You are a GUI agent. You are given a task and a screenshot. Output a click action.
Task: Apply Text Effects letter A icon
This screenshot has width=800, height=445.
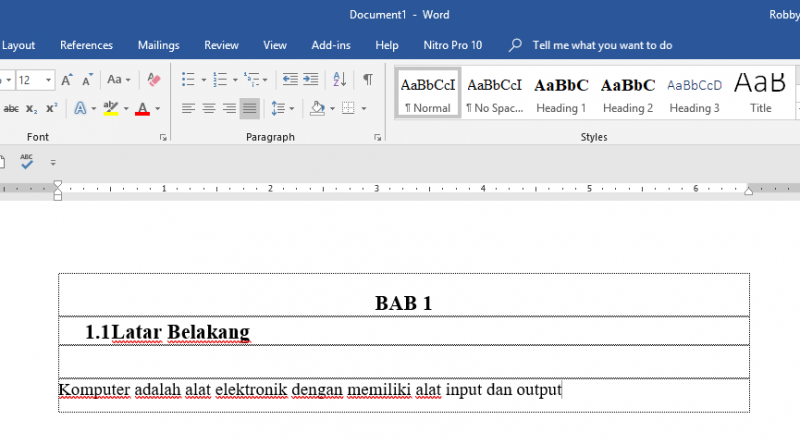pos(80,109)
